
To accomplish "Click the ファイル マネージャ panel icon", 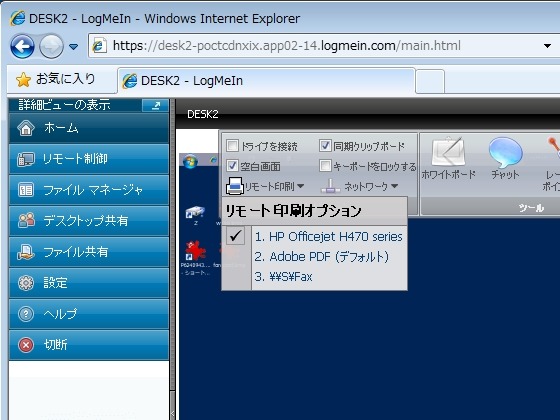I will click(26, 190).
